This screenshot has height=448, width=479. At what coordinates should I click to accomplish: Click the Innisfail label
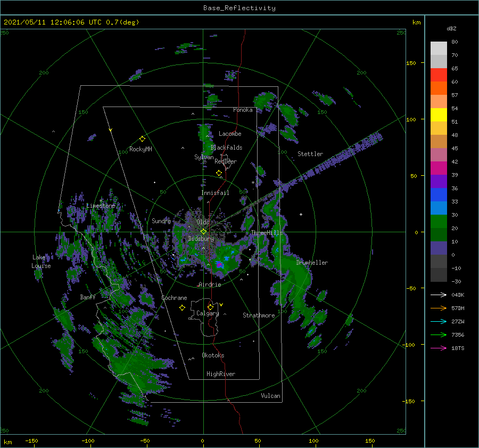(215, 193)
